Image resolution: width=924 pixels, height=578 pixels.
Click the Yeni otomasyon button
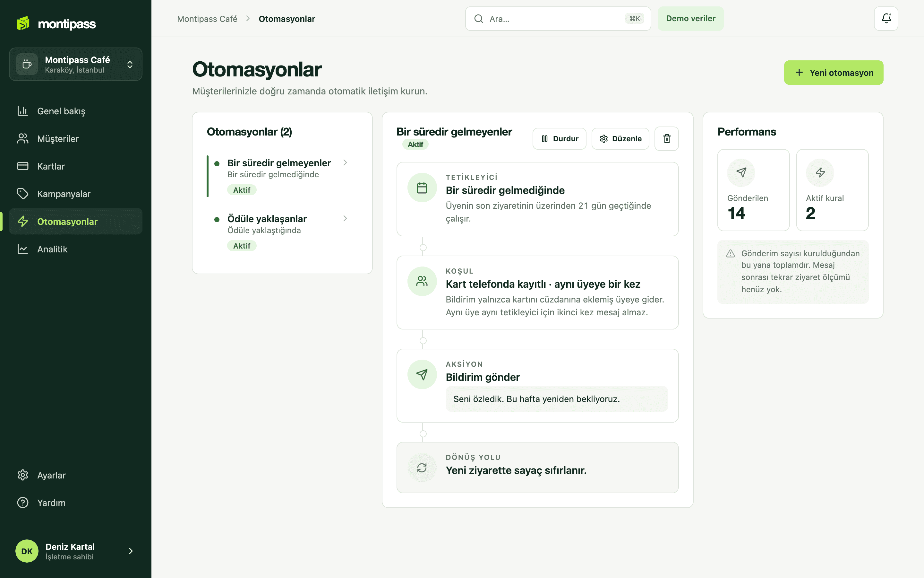point(834,73)
